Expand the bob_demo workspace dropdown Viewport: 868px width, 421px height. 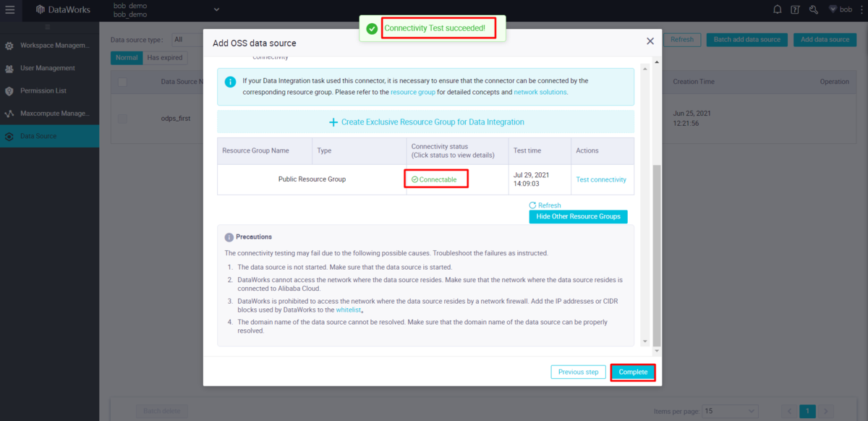tap(216, 9)
